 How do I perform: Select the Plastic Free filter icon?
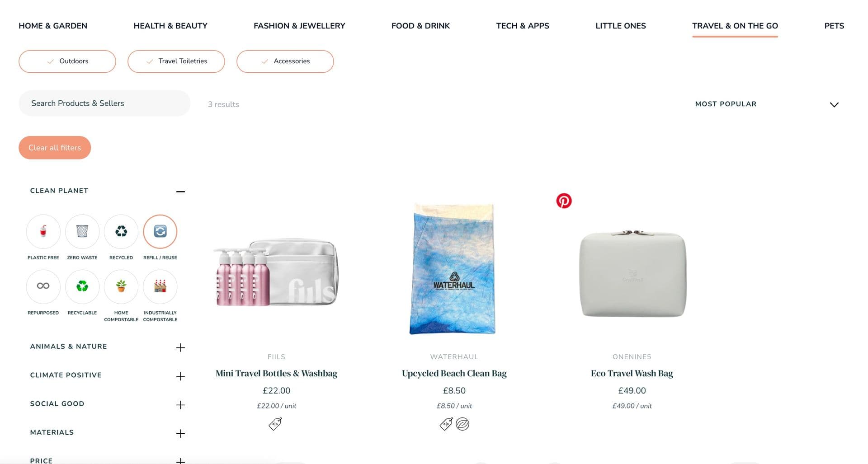pyautogui.click(x=43, y=231)
